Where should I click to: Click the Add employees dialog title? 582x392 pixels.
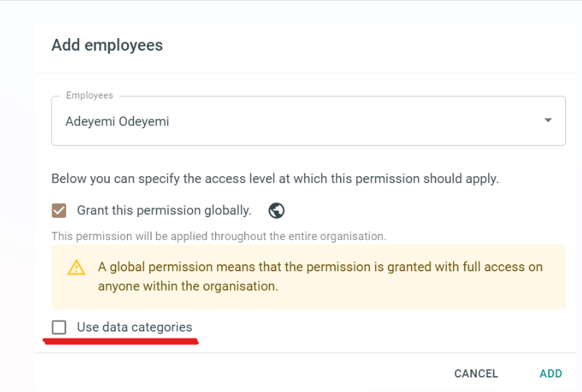[107, 45]
